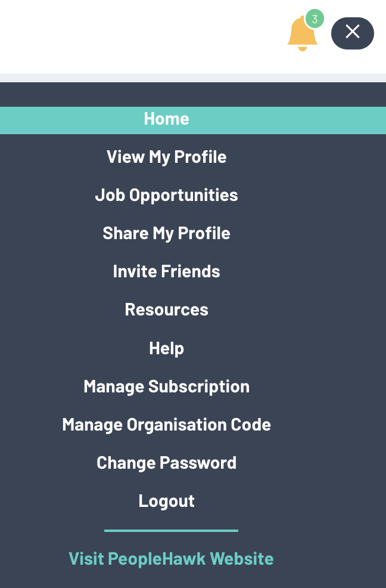Screen dimensions: 386x588
Task: Follow the Visit PeopleHawk Website link
Action: (x=171, y=559)
